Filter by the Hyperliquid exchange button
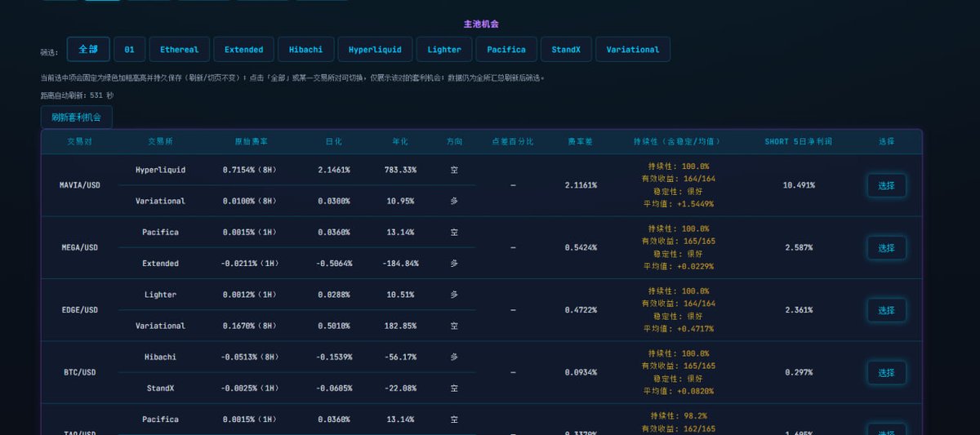The width and height of the screenshot is (980, 435). point(375,49)
